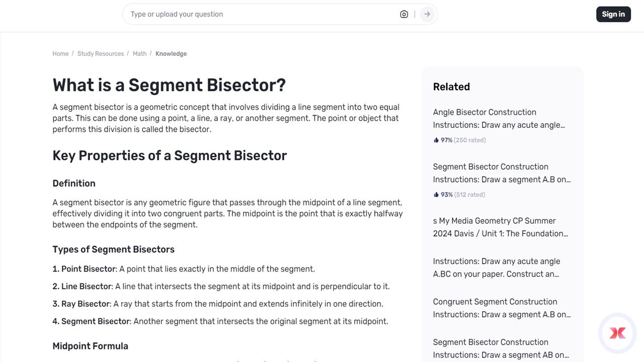Click the (250 rated) count text
The height and width of the screenshot is (362, 644).
[469, 140]
